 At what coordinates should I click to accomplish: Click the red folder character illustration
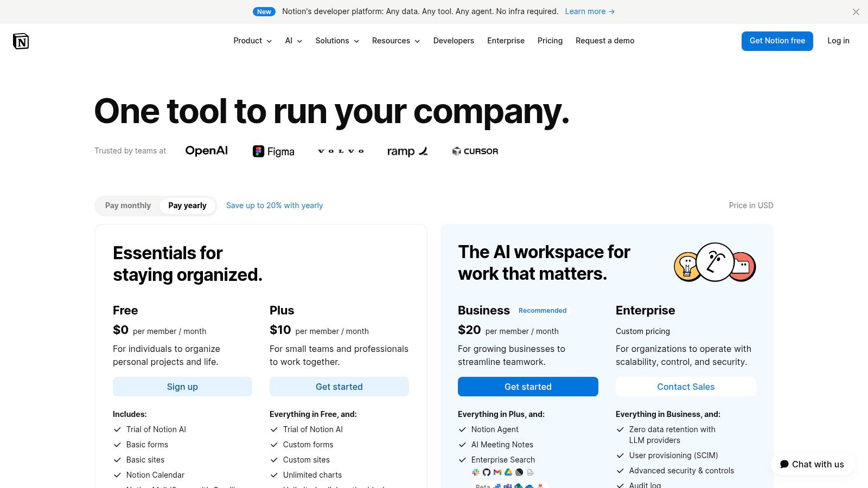pyautogui.click(x=744, y=267)
